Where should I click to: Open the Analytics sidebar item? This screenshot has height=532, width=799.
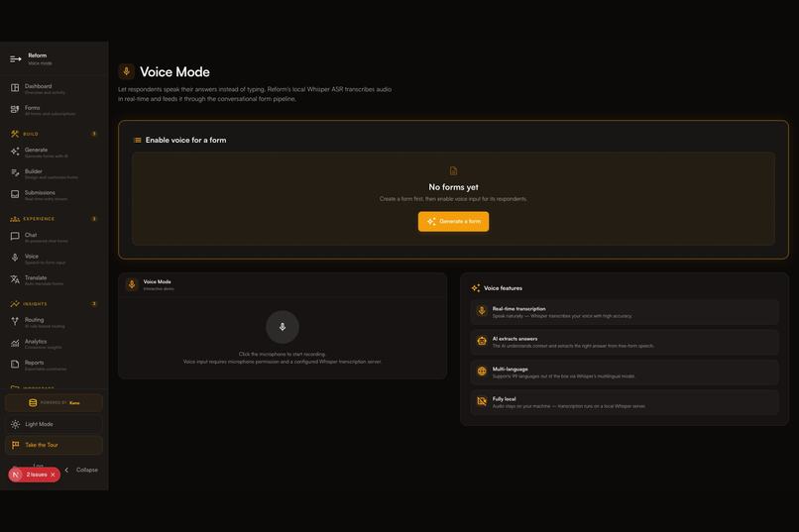[x=54, y=343]
